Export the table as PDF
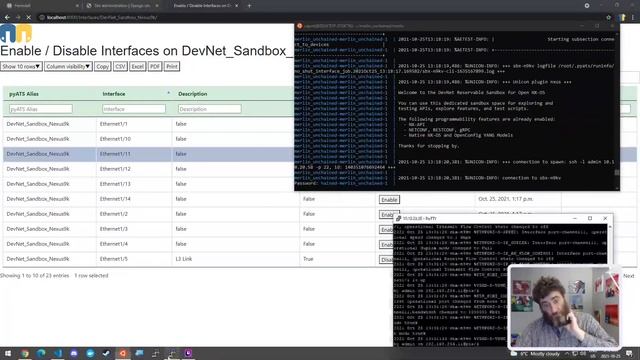Screen dimensions: 640x360 coord(155,67)
